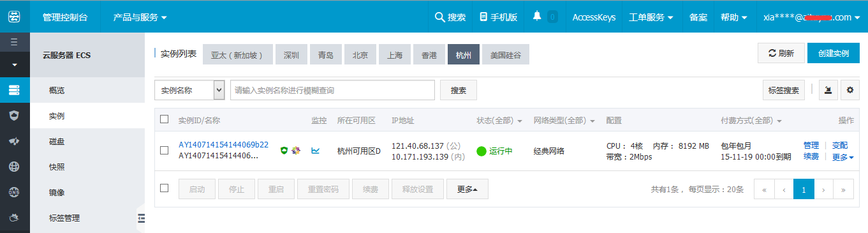Switch to 深圳 region tab

(291, 55)
